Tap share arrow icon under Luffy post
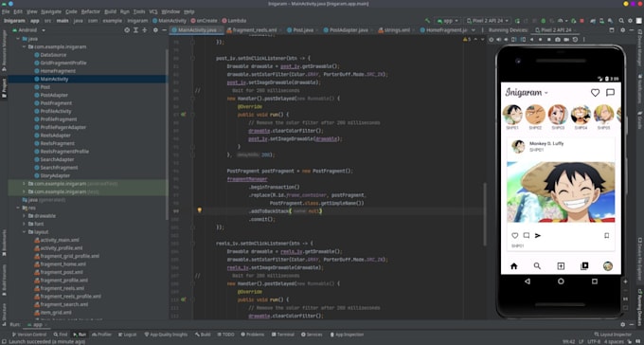 point(538,236)
